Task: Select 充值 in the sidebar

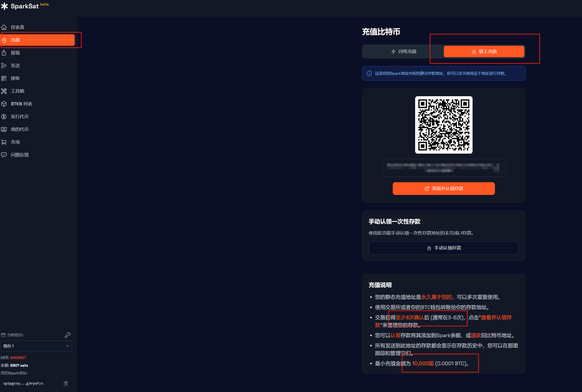Action: coord(38,40)
